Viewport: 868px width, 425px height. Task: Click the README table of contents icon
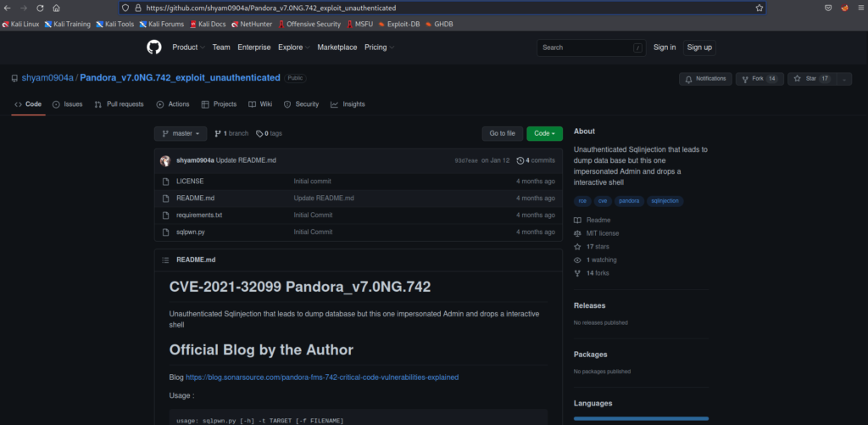tap(165, 260)
